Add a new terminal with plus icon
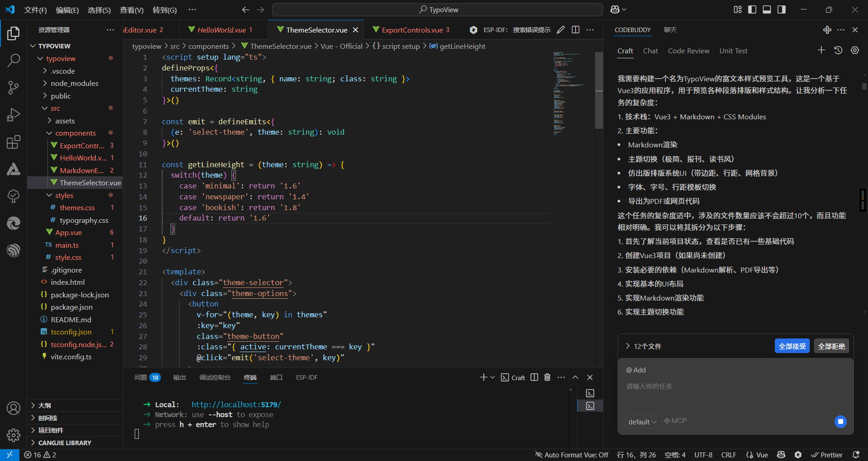 [x=483, y=377]
